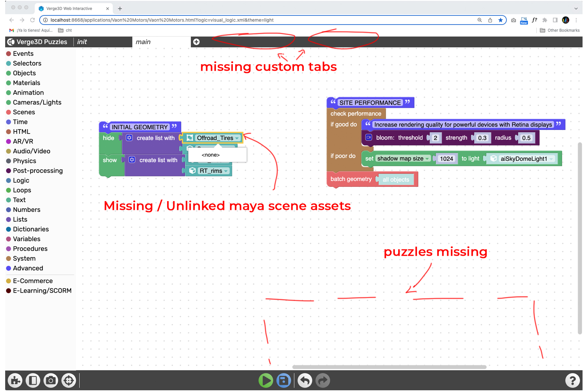
Task: Click the browser back arrow
Action: coord(11,20)
